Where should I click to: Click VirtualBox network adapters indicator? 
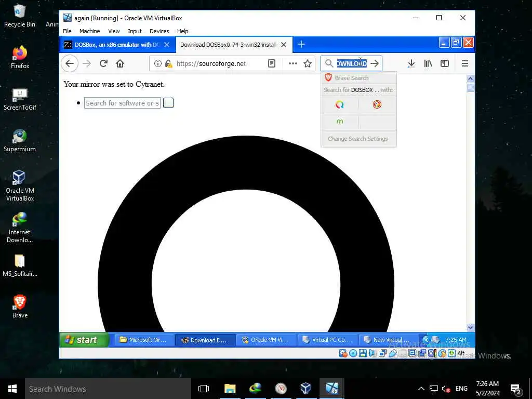point(382,353)
